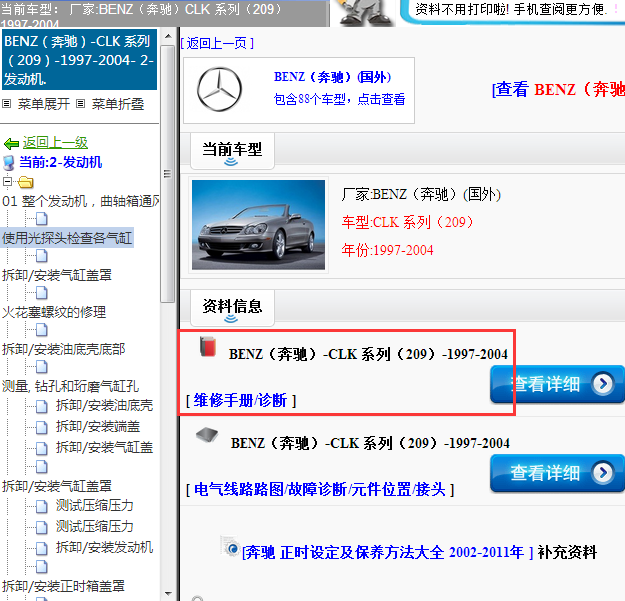Open tree item 拆卸/安装油底壳底部
This screenshot has width=625, height=601.
(63, 349)
